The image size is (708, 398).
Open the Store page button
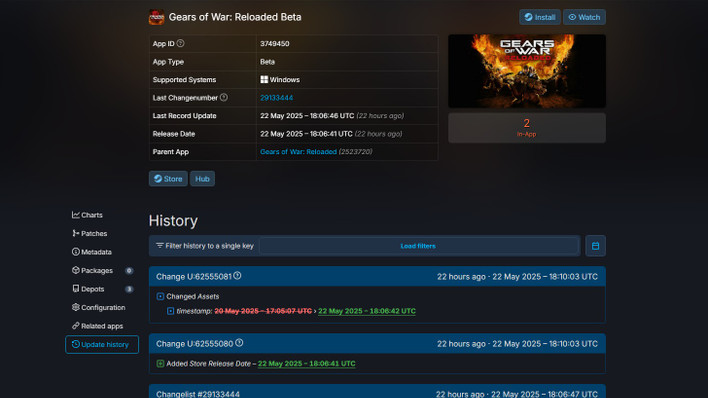click(168, 179)
